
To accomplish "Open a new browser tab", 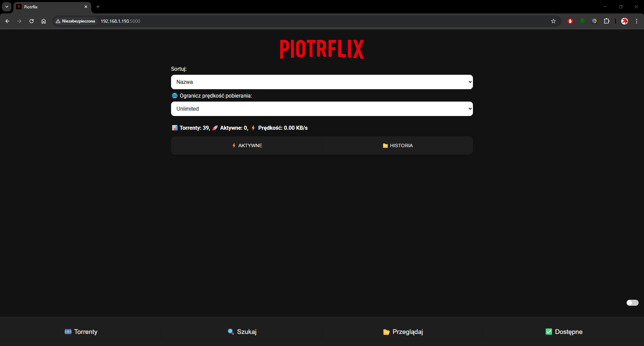I will pyautogui.click(x=98, y=7).
